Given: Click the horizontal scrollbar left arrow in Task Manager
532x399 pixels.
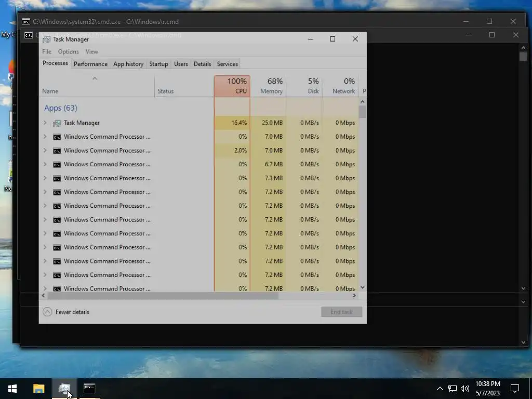Looking at the screenshot, I should tap(43, 296).
